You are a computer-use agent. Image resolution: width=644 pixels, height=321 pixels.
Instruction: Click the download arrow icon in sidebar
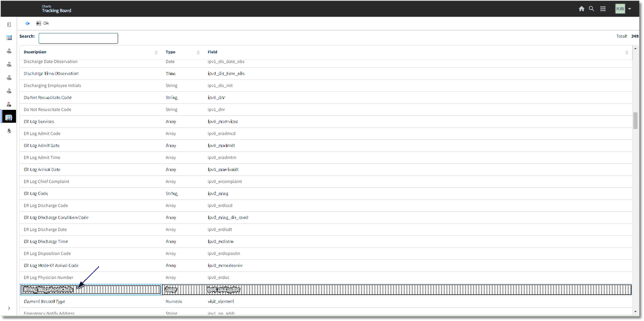coord(9,131)
